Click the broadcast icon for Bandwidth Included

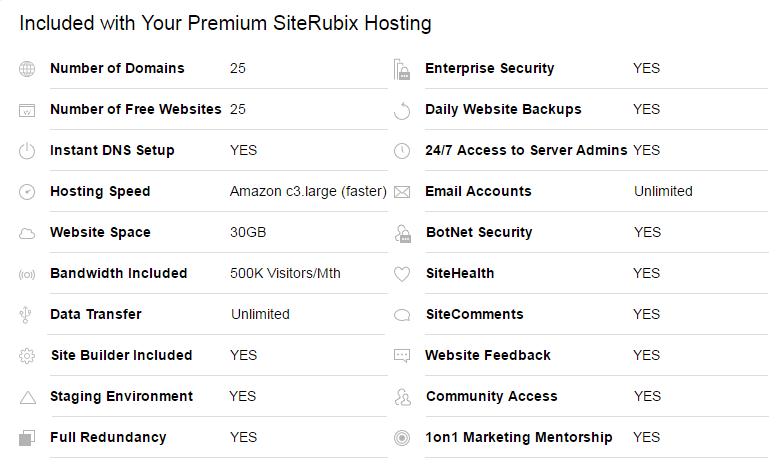(27, 274)
